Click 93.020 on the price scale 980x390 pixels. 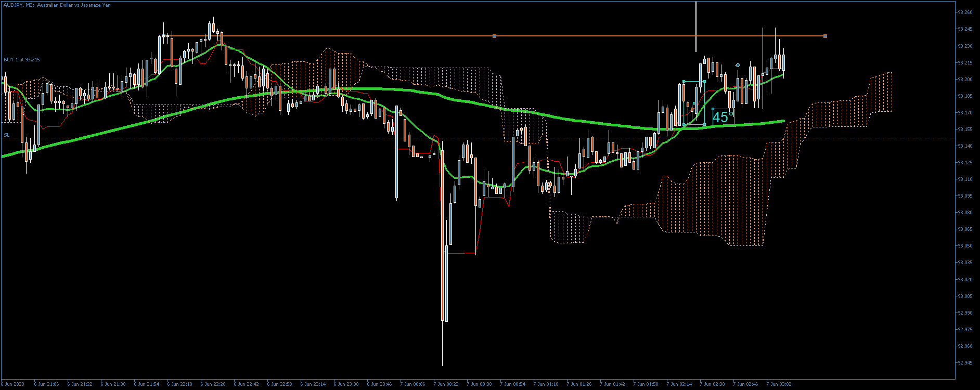point(965,279)
